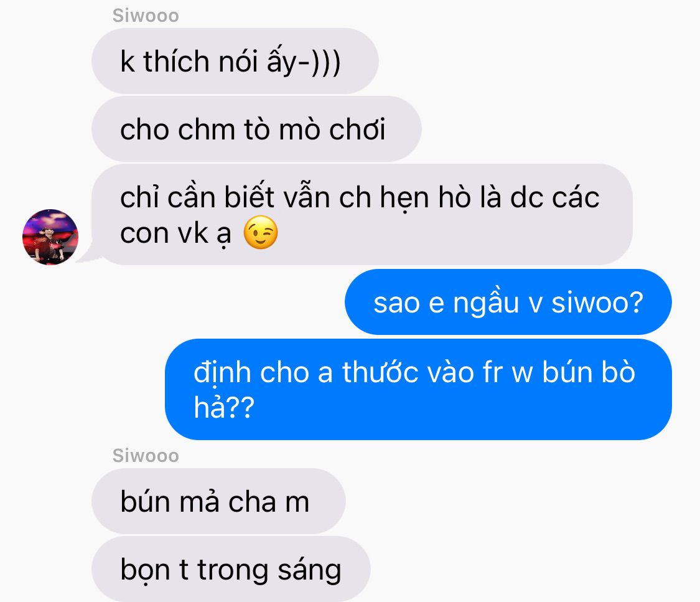The height and width of the screenshot is (602, 700).
Task: Select message starting 'chỉ cần biết vẫn'
Action: 362,214
